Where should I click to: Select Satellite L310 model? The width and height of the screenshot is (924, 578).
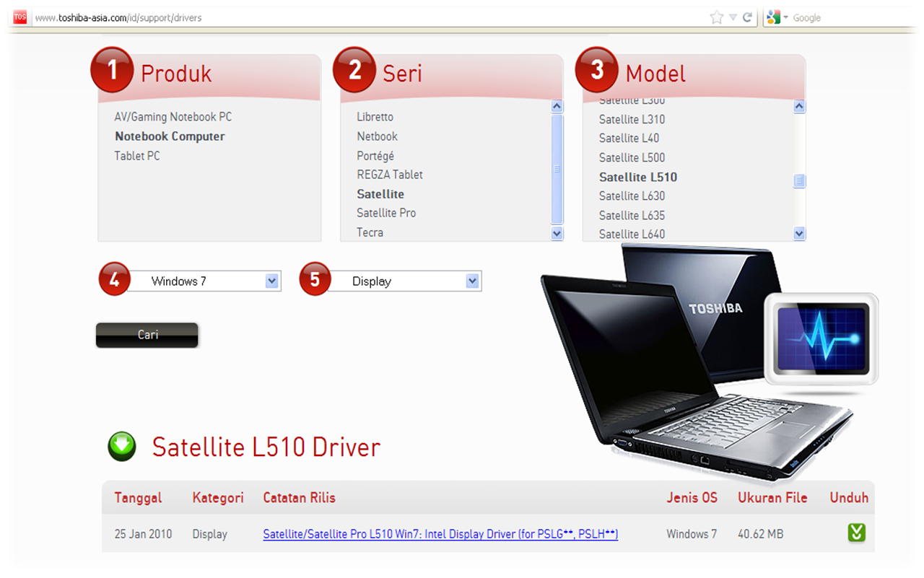pos(632,119)
